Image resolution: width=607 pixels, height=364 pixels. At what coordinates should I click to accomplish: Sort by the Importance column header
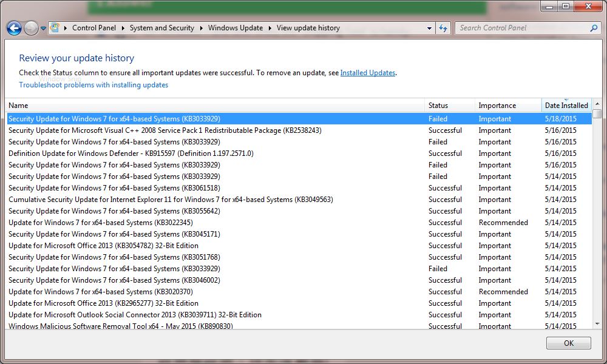508,105
